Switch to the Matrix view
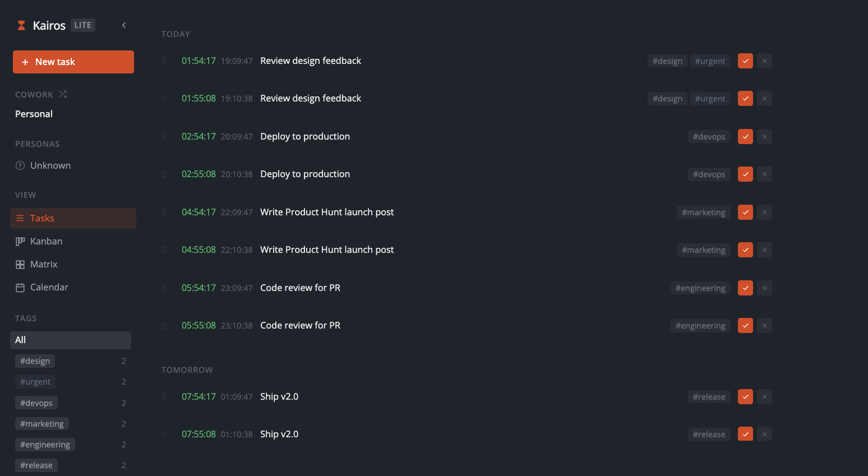868x476 pixels. tap(43, 264)
